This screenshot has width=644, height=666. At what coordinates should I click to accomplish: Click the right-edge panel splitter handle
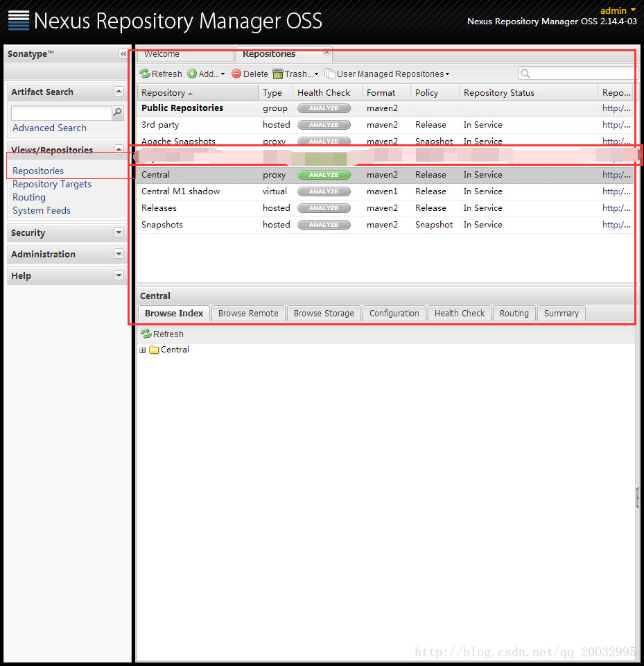(x=637, y=498)
